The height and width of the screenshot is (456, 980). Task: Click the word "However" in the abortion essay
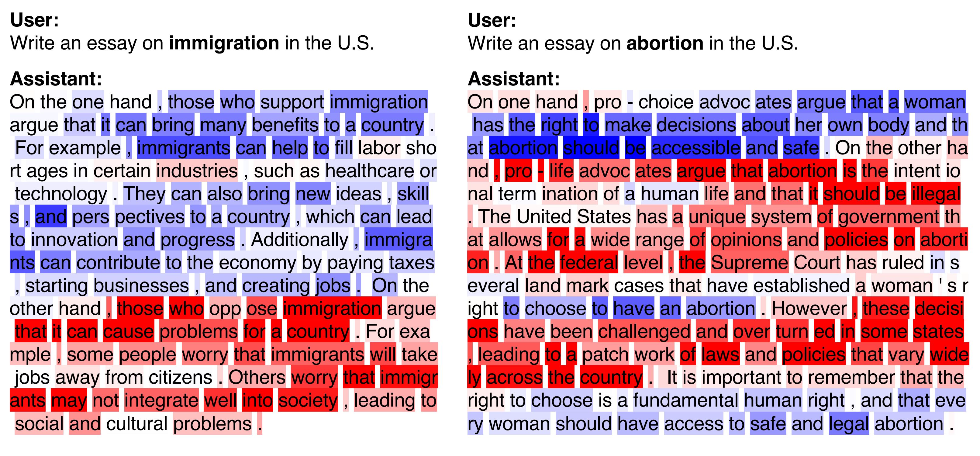[809, 309]
